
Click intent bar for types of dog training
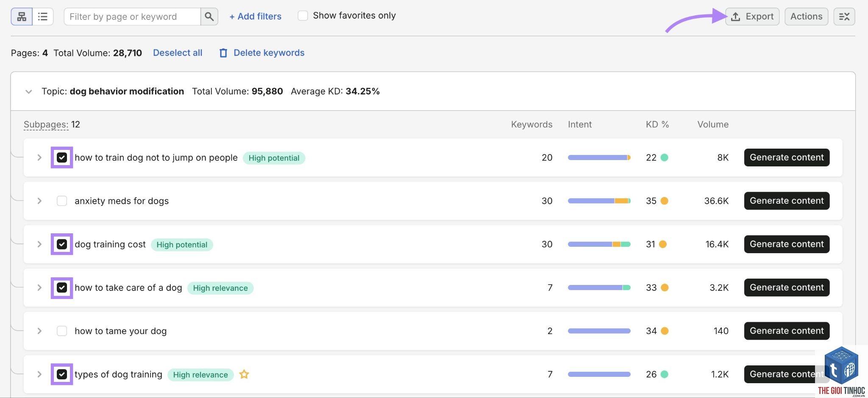599,374
